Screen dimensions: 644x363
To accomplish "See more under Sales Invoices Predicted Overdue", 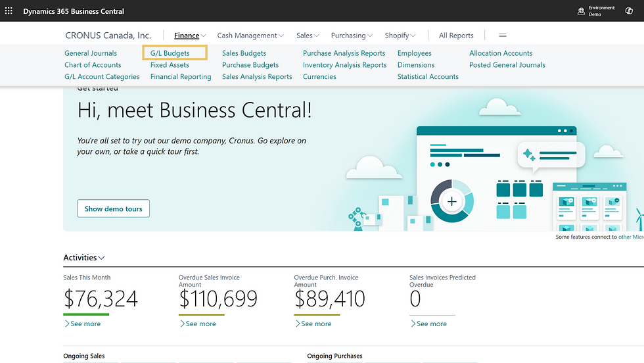I will click(428, 324).
